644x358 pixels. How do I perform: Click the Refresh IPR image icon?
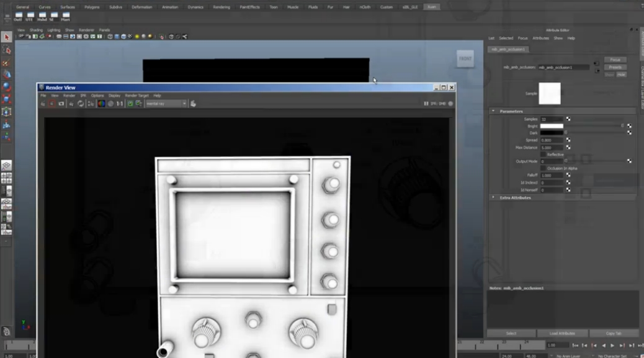(x=81, y=104)
